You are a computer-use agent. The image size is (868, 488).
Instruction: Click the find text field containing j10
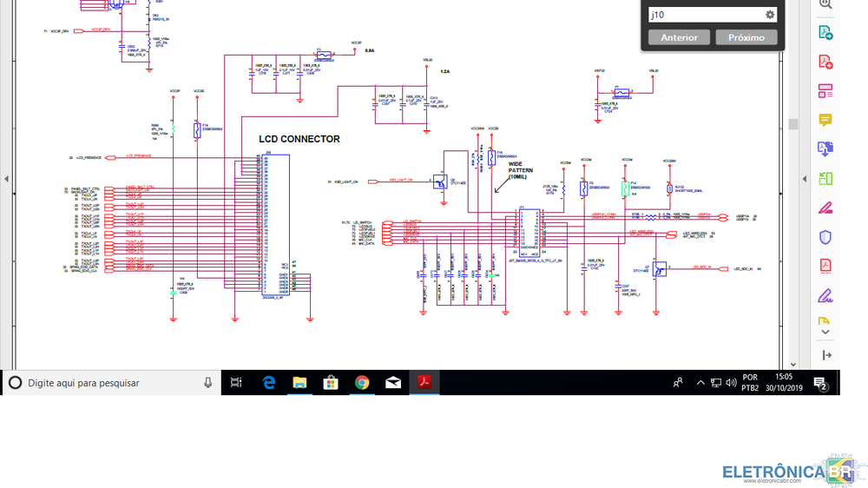click(705, 15)
